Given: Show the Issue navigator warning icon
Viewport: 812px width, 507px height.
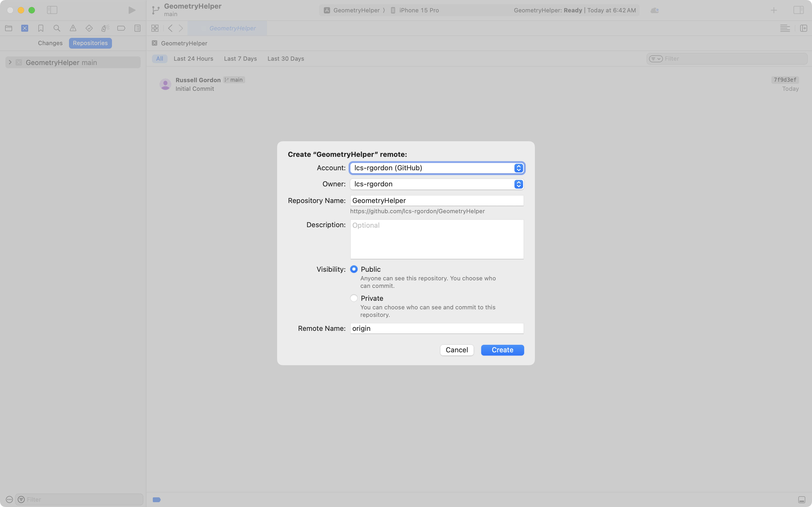Looking at the screenshot, I should click(73, 28).
